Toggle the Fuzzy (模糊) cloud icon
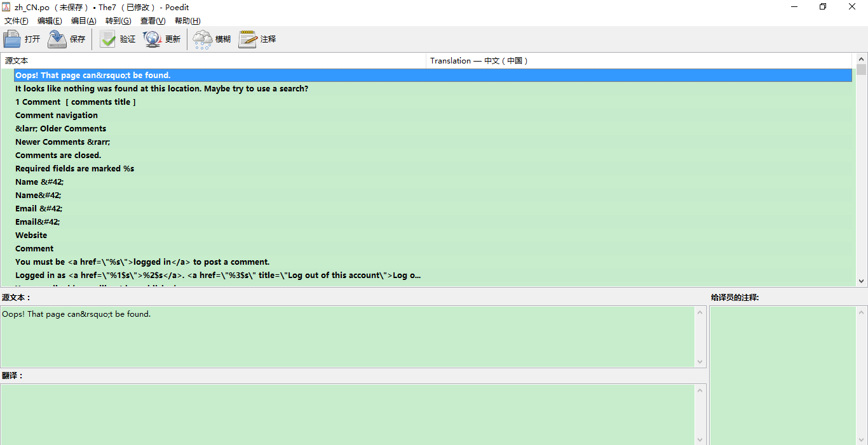This screenshot has width=868, height=445. (203, 39)
